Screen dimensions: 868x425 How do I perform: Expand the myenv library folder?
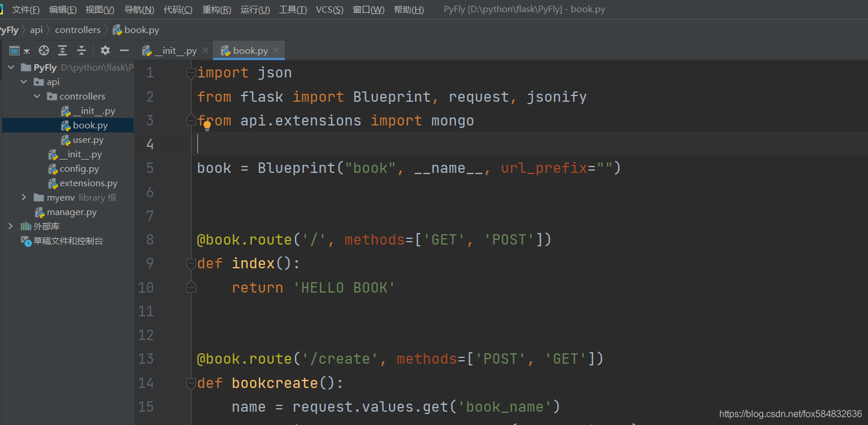(x=24, y=198)
